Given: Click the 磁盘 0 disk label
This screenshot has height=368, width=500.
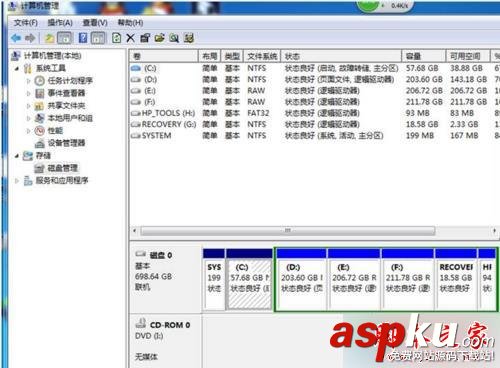Looking at the screenshot, I should coord(165,278).
